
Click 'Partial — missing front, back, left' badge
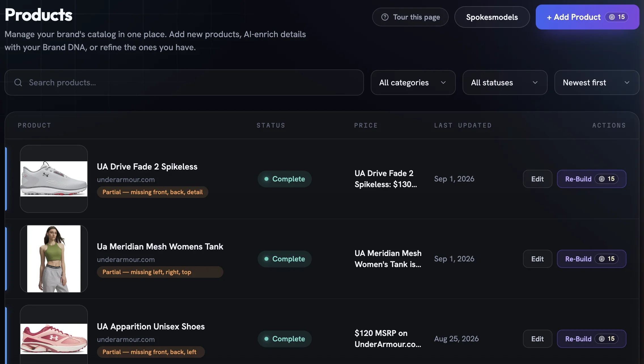pos(151,352)
